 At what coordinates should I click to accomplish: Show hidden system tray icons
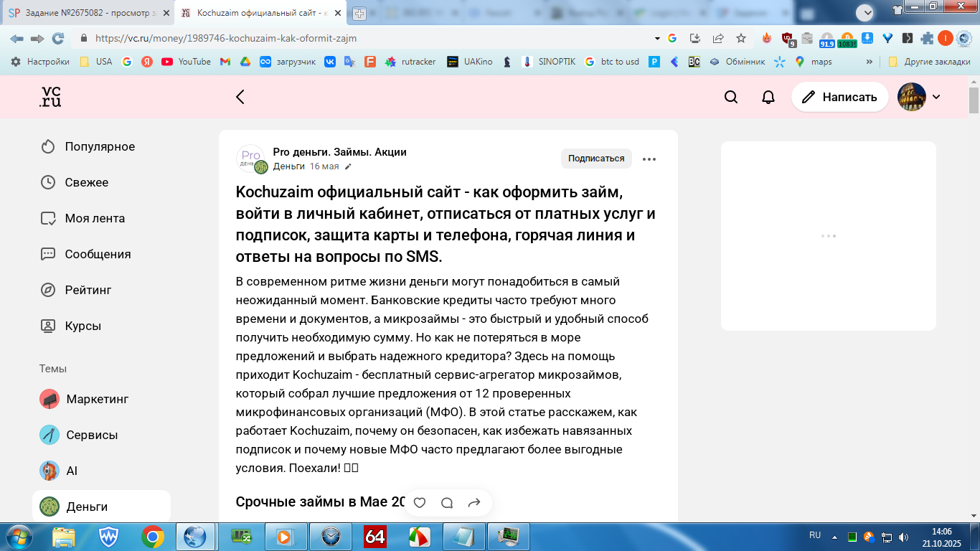[834, 536]
